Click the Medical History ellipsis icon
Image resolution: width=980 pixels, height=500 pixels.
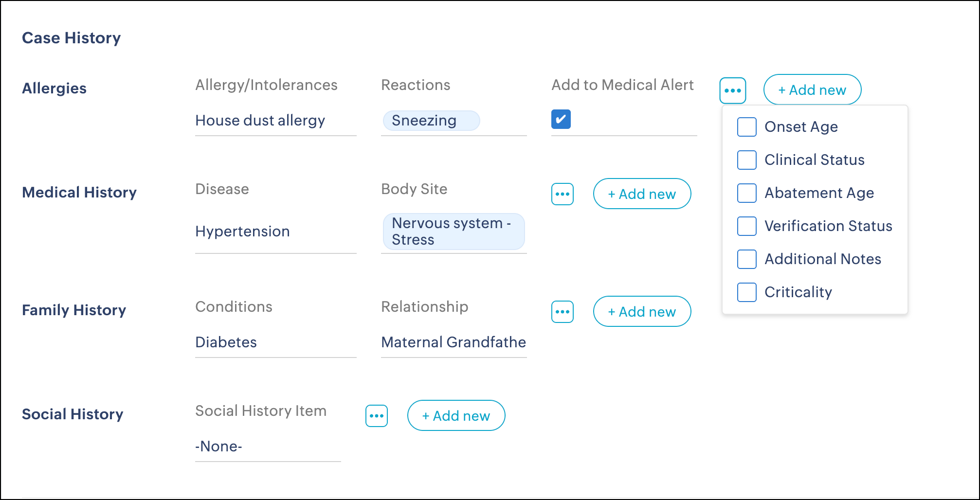tap(562, 194)
